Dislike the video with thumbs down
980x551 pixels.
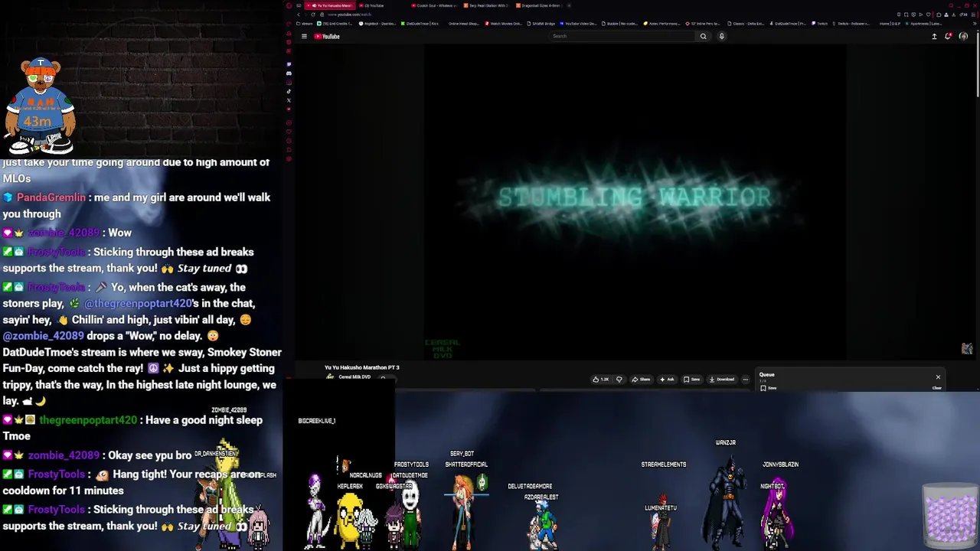(619, 380)
